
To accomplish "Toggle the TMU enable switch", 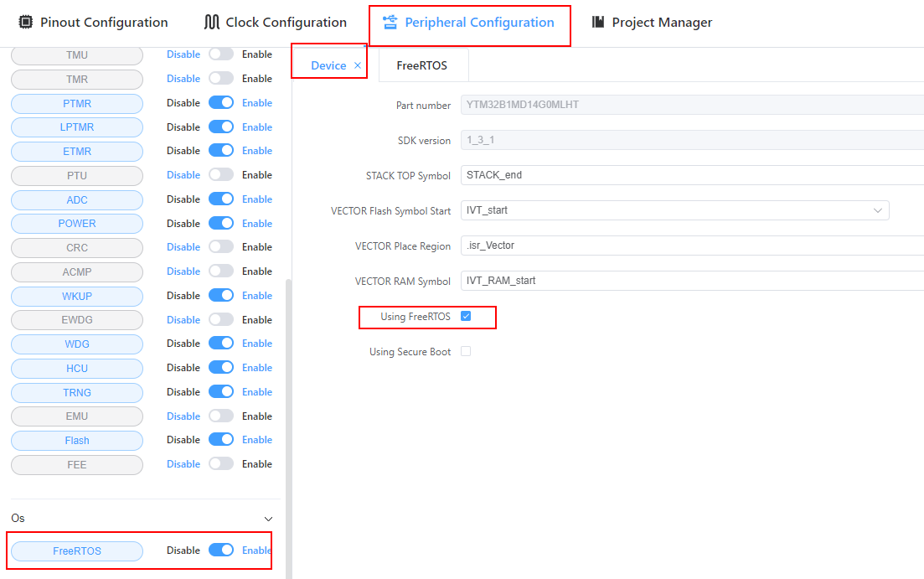I will (221, 54).
